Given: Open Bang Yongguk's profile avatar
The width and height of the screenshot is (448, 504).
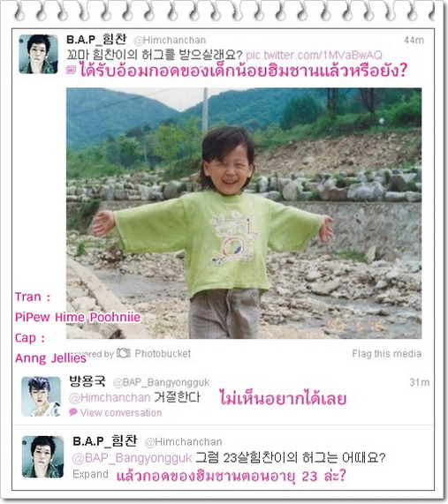Looking at the screenshot, I should [41, 396].
